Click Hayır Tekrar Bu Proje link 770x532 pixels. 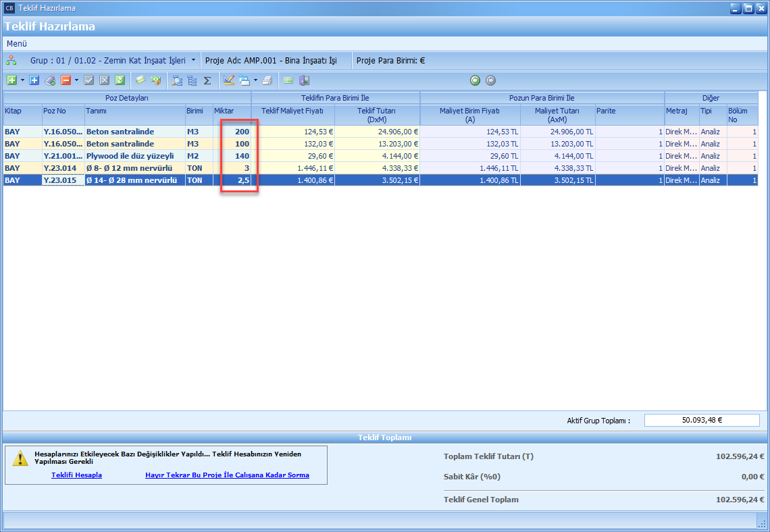(x=227, y=475)
